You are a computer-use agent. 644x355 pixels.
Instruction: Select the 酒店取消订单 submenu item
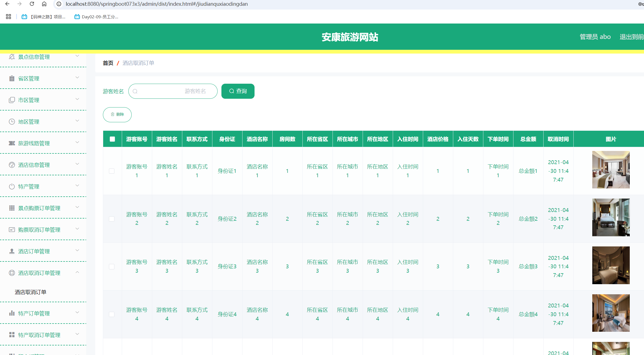click(31, 292)
